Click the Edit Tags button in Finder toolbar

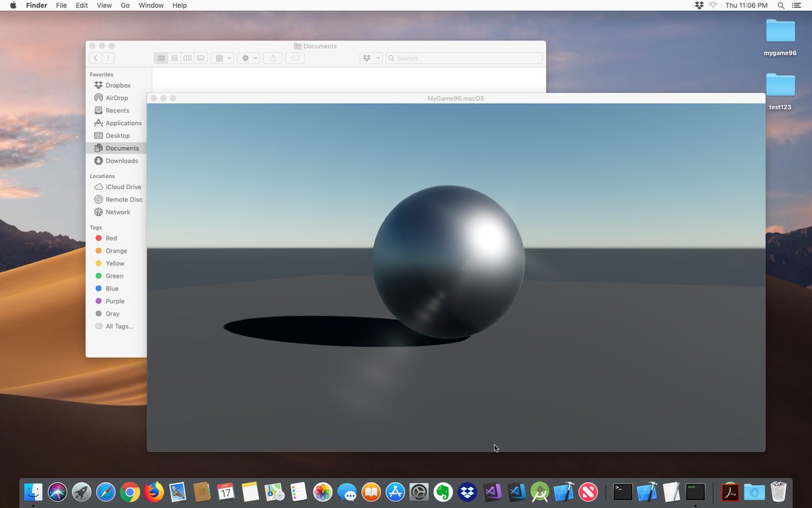click(295, 58)
